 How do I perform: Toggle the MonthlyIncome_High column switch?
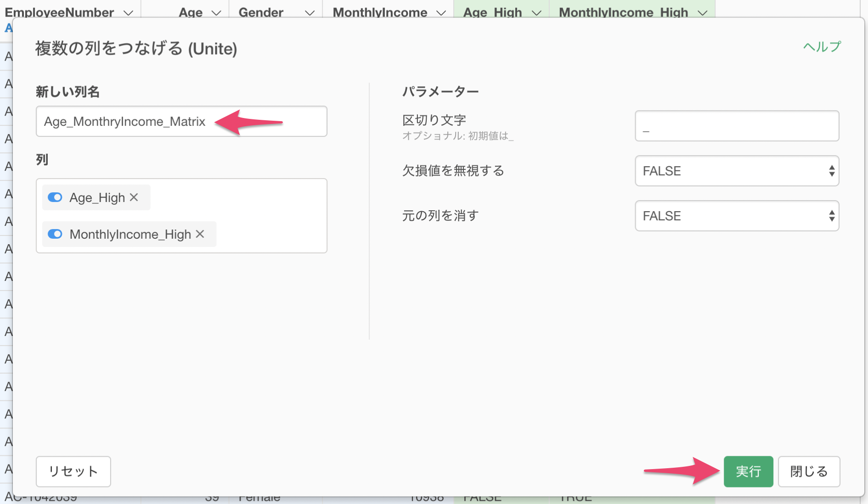[55, 234]
